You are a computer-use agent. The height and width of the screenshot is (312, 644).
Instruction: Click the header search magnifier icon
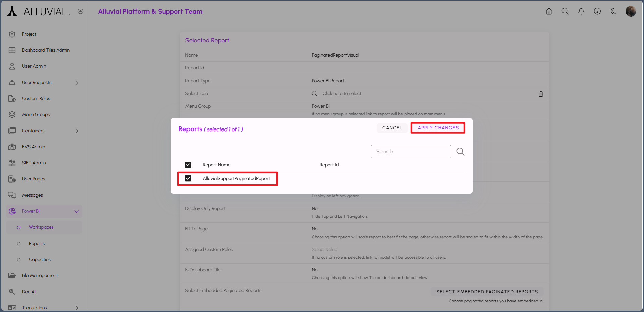click(565, 11)
